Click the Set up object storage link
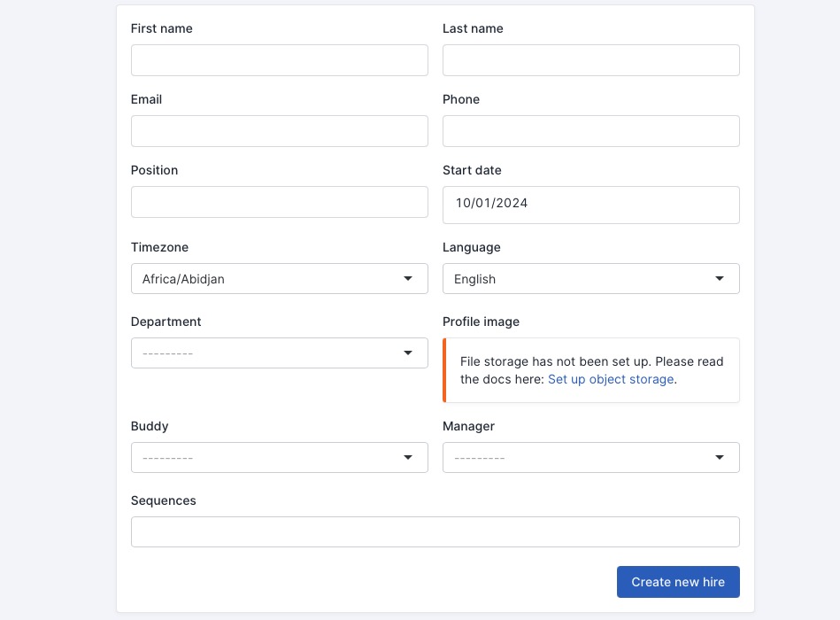The width and height of the screenshot is (840, 620). [611, 379]
